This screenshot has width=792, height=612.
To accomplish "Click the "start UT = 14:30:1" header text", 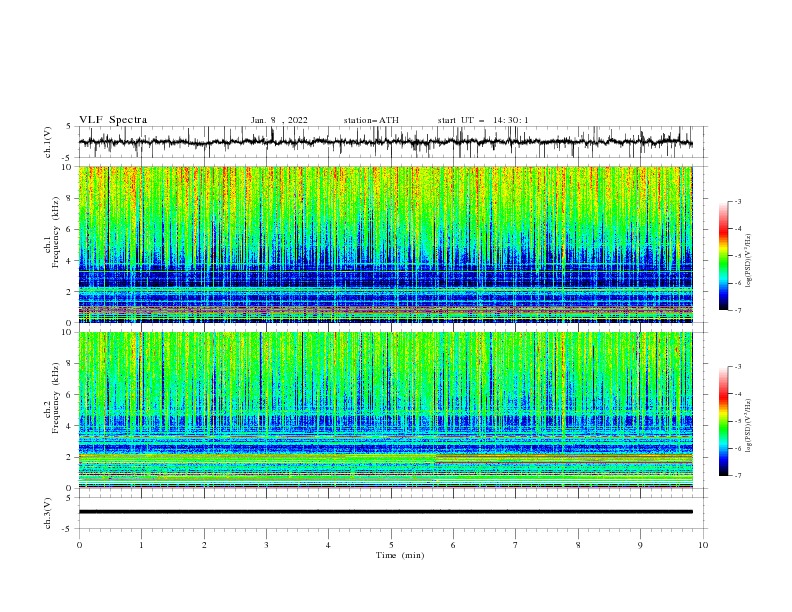I will (x=483, y=120).
